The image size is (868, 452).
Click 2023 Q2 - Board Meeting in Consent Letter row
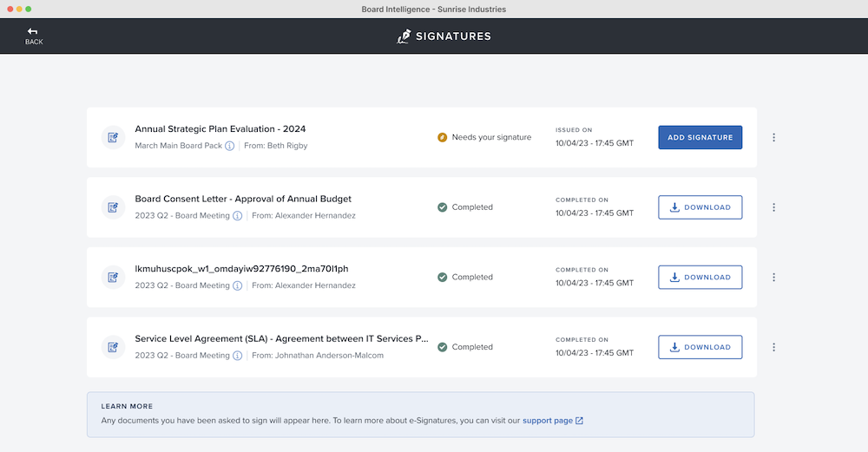point(182,216)
